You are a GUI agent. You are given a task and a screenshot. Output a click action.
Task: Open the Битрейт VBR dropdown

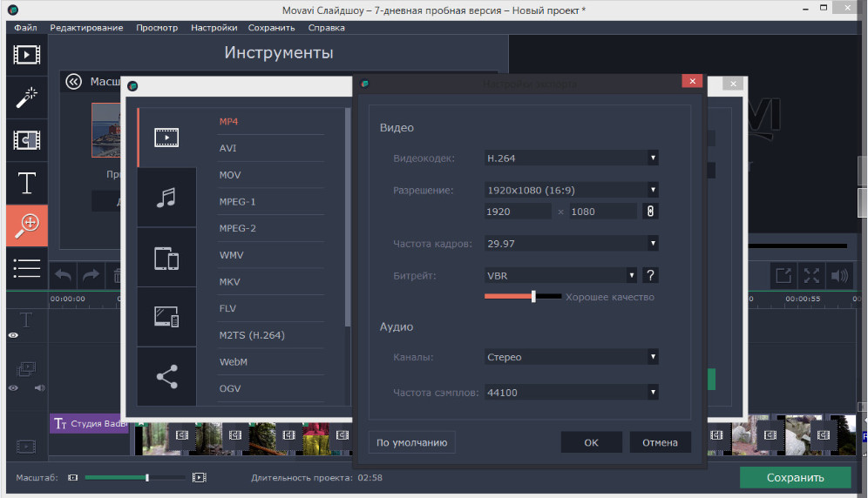tap(560, 276)
